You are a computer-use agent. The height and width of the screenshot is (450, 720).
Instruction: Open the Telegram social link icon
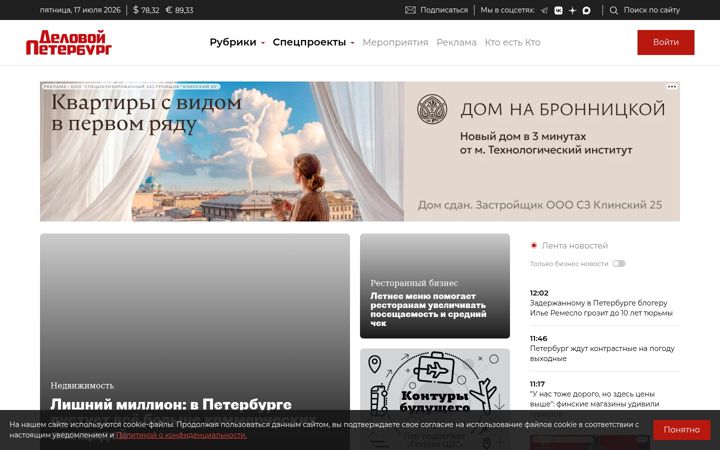click(x=544, y=10)
